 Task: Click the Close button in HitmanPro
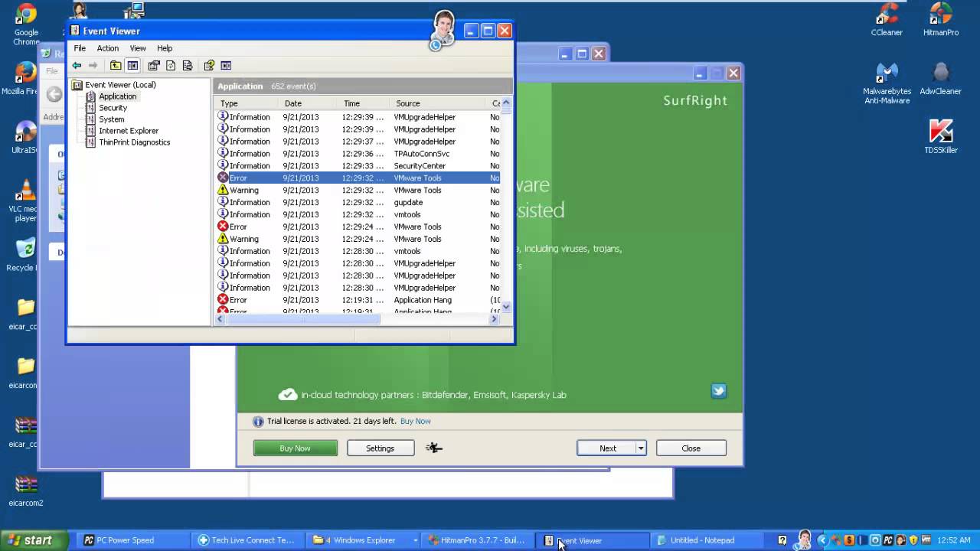(x=691, y=448)
